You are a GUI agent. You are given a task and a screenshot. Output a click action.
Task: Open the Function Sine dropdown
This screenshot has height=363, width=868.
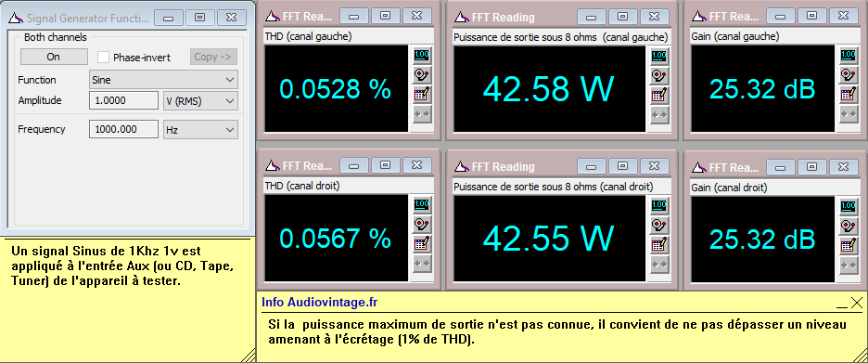click(163, 80)
